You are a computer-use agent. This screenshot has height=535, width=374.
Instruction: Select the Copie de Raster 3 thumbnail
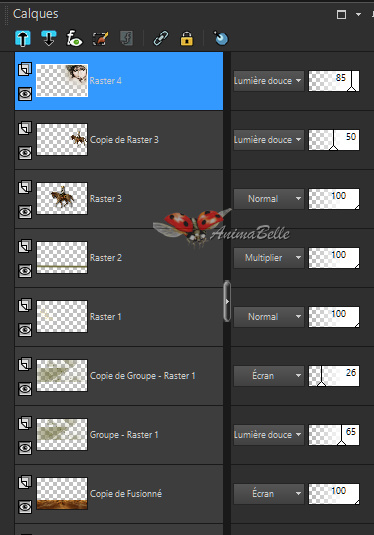(x=62, y=140)
